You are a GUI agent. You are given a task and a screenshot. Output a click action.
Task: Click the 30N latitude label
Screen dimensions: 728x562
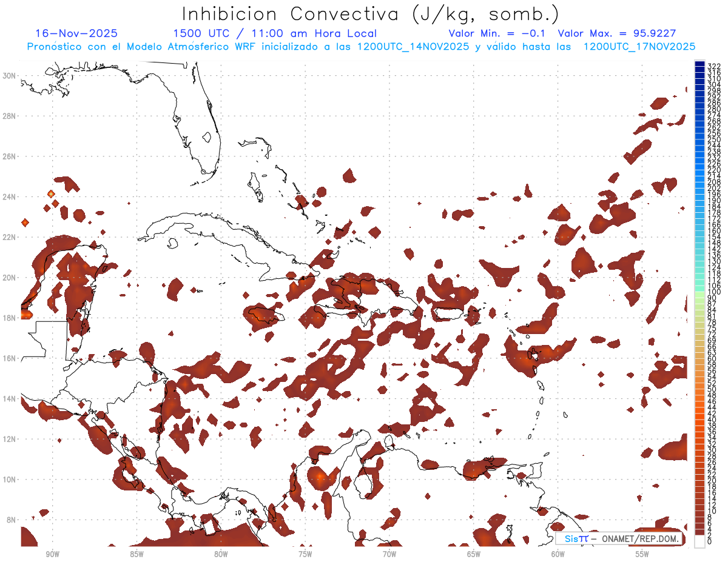click(x=10, y=76)
